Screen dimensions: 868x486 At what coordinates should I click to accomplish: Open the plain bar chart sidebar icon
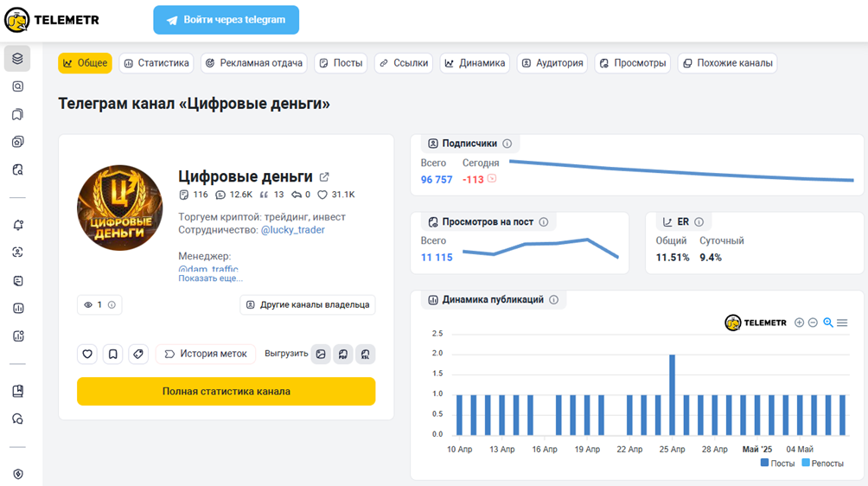click(17, 309)
